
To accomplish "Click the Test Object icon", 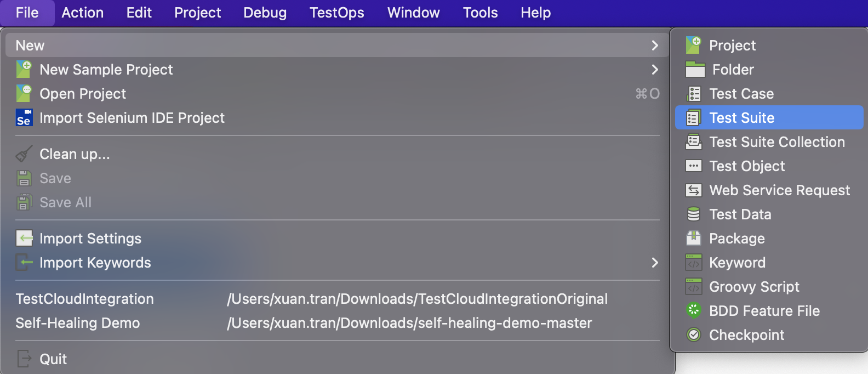I will 694,166.
